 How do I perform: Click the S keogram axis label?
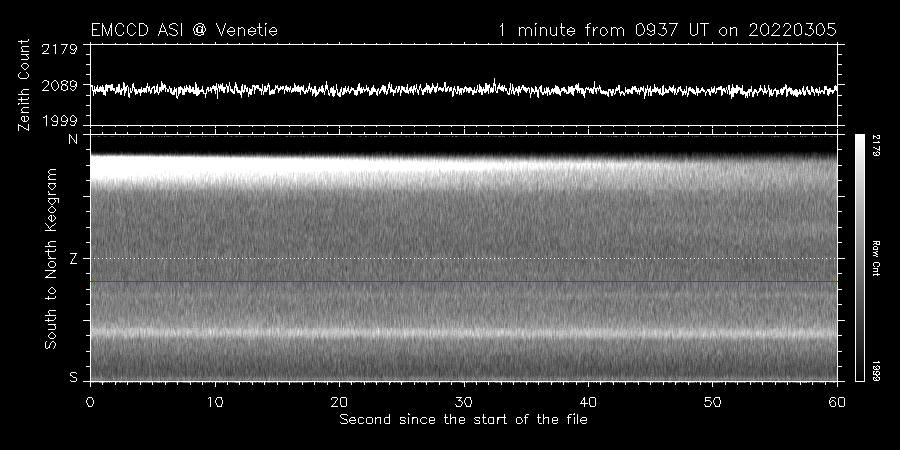pos(73,377)
